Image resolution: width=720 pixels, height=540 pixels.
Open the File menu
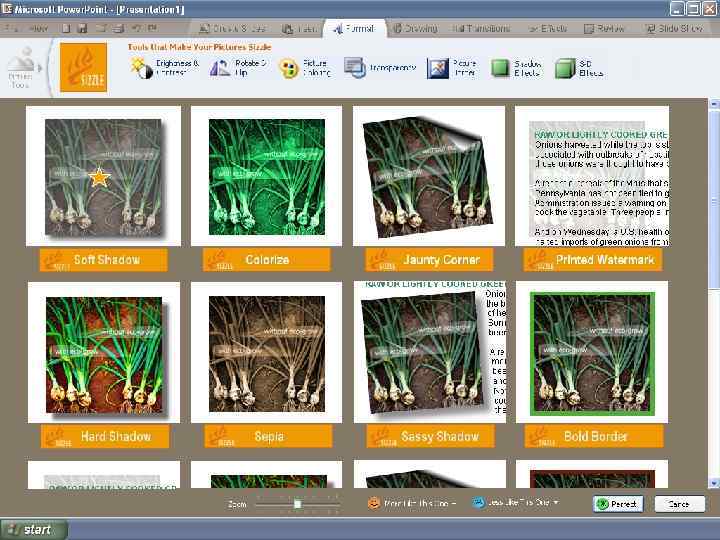[x=11, y=28]
